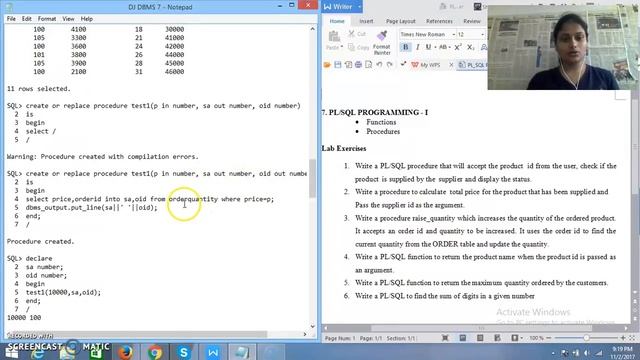Open the Times New Roman font dropdown
Screen dimensions: 640x360
point(453,35)
